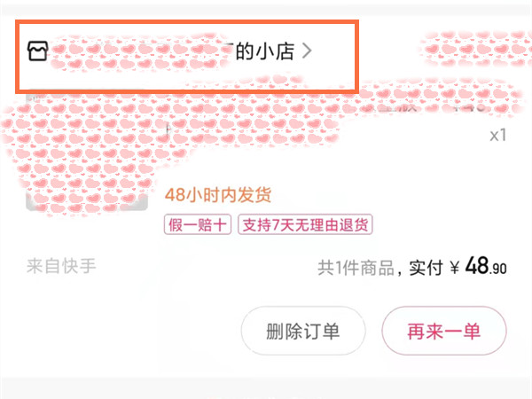Click the gray divider strip below the order card
This screenshot has height=399, width=532.
click(266, 387)
